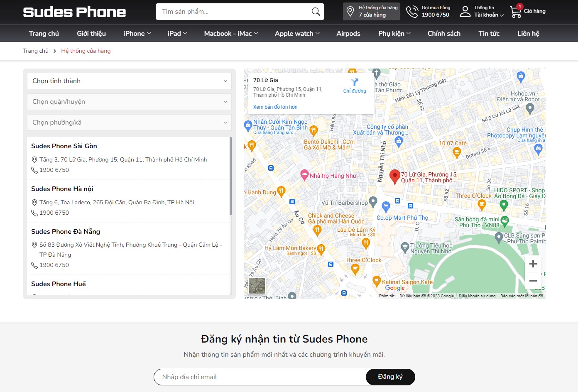Click the store locator pin icon in header
Viewport: 578px width, 392px height.
click(350, 11)
